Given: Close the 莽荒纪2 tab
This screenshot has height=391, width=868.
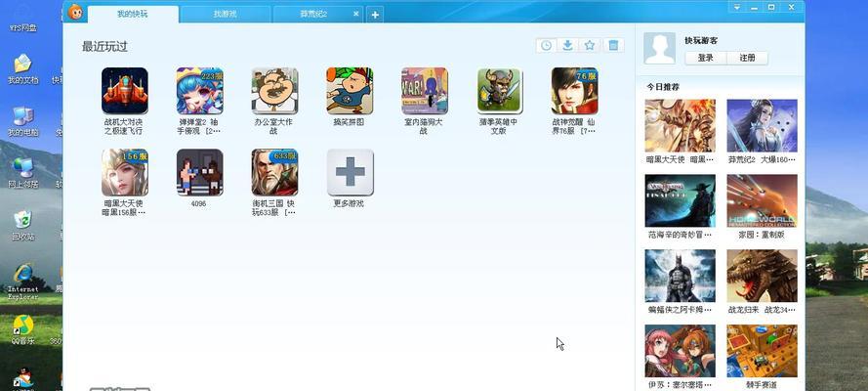Looking at the screenshot, I should coord(356,14).
